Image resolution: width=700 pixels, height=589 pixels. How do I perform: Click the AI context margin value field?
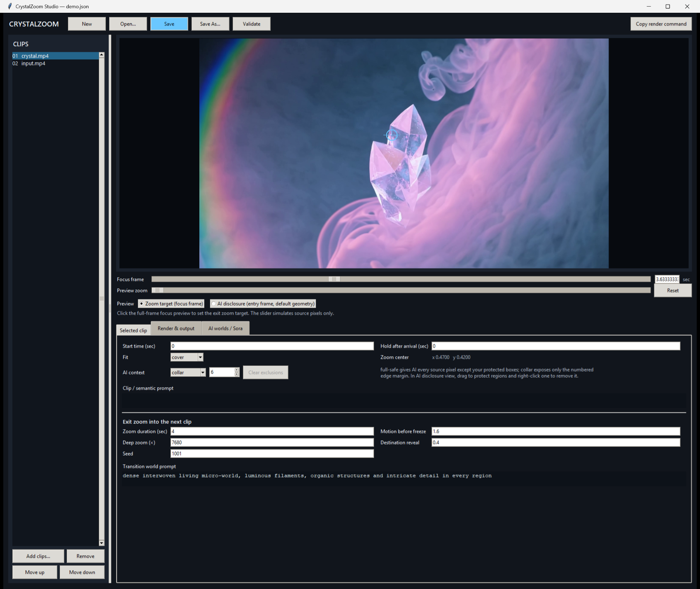tap(222, 372)
